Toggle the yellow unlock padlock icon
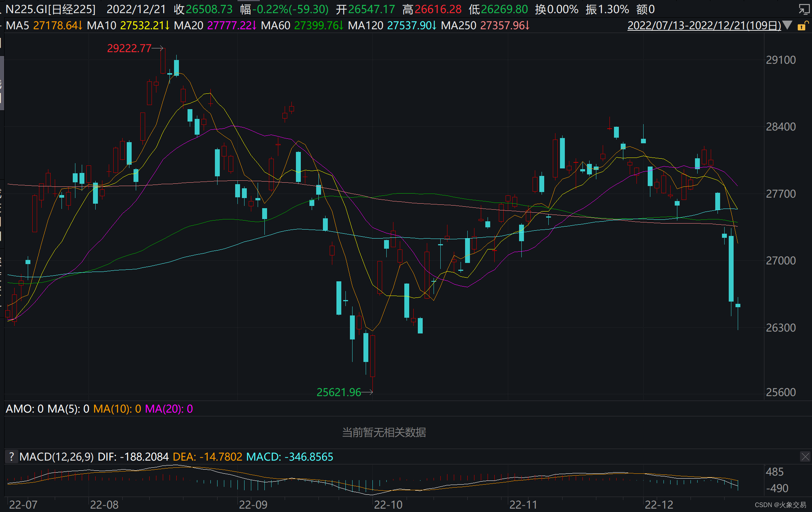This screenshot has width=812, height=512. point(801,26)
